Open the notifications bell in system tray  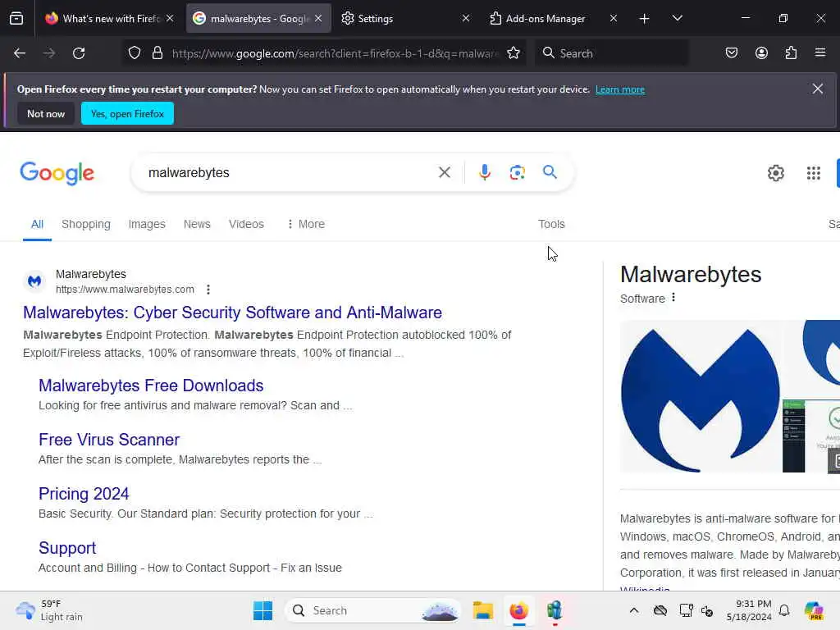(783, 610)
